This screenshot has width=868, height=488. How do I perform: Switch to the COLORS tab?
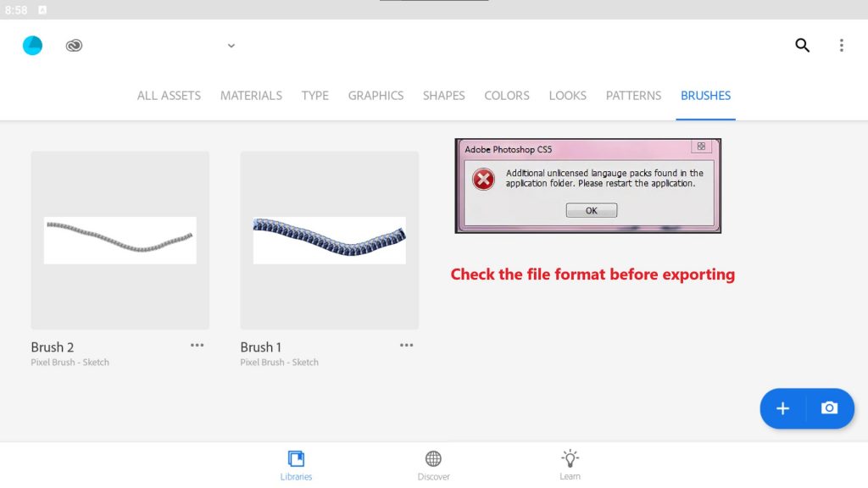click(507, 96)
